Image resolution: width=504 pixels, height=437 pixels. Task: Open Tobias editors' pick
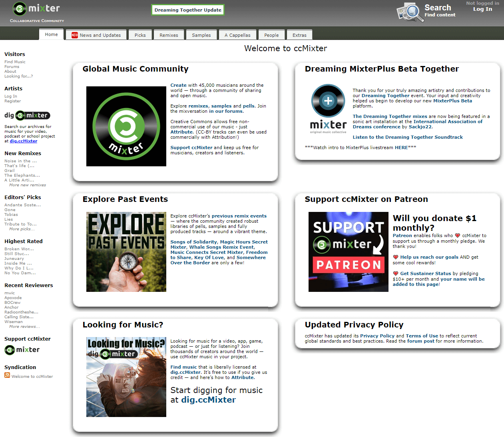point(11,215)
